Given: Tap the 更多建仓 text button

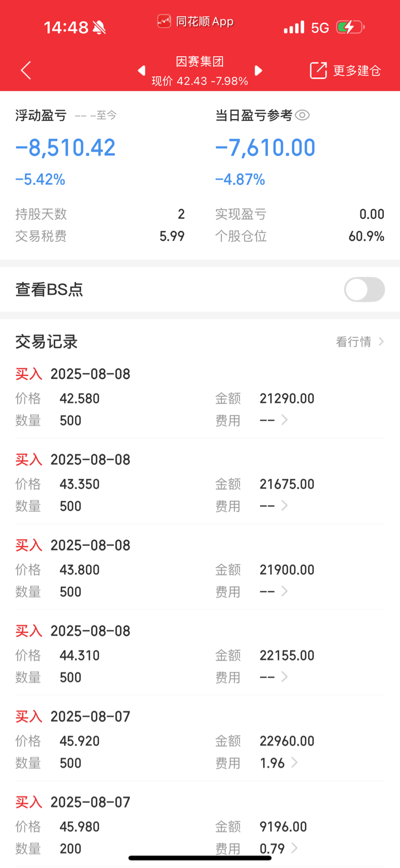Looking at the screenshot, I should point(357,70).
